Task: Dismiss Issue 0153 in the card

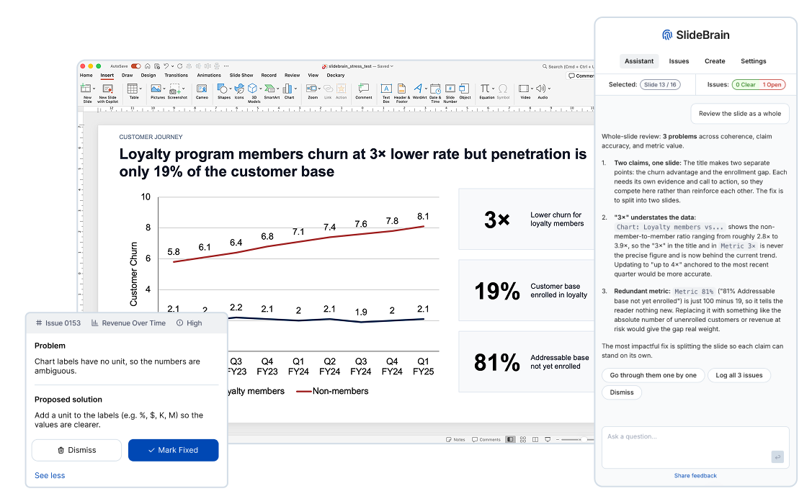Action: [76, 450]
